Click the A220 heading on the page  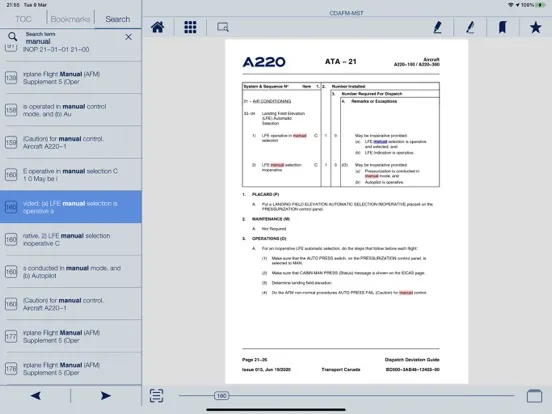click(x=264, y=62)
